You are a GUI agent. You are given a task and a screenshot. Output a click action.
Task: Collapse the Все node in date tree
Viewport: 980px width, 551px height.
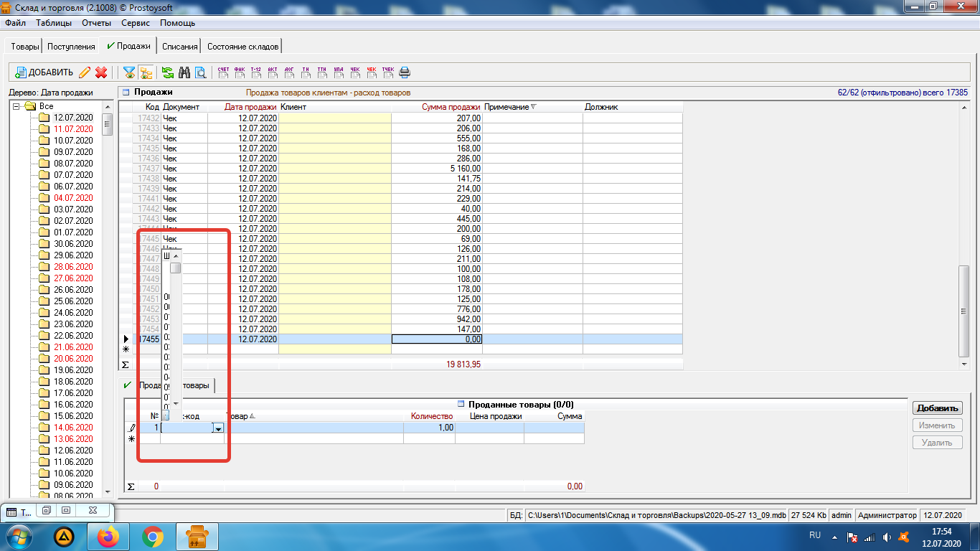click(x=16, y=106)
